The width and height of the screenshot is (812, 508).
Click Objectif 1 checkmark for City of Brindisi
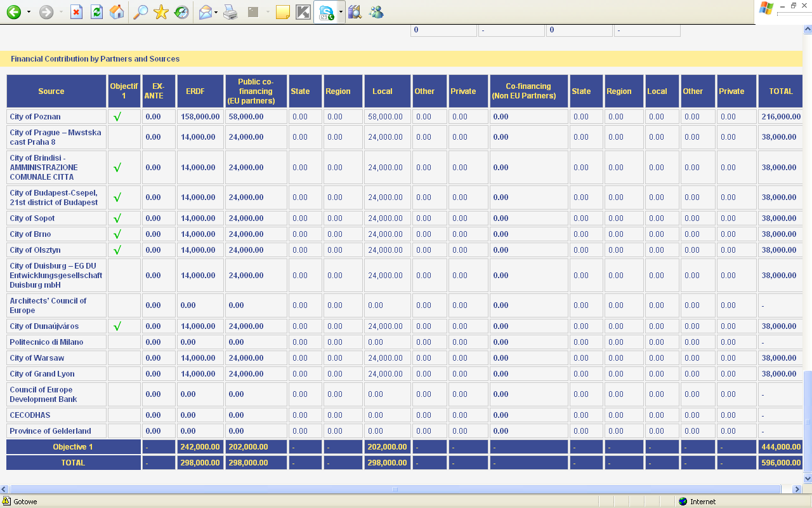point(117,168)
